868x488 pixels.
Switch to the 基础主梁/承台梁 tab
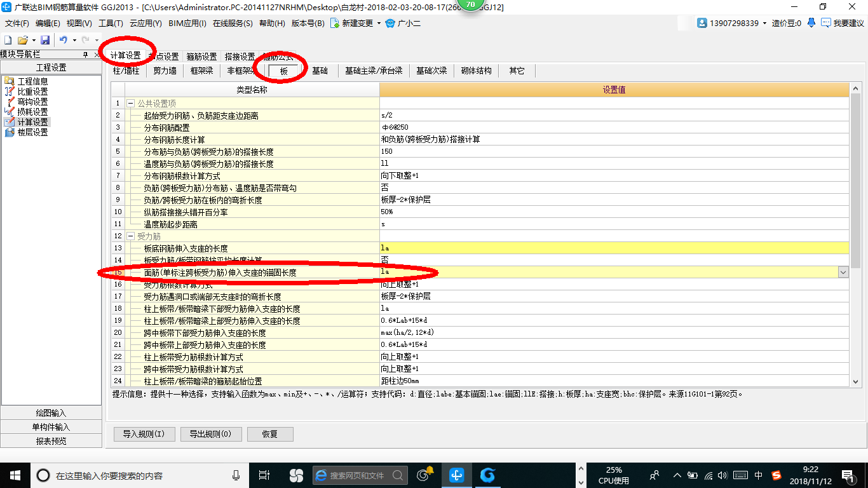374,71
